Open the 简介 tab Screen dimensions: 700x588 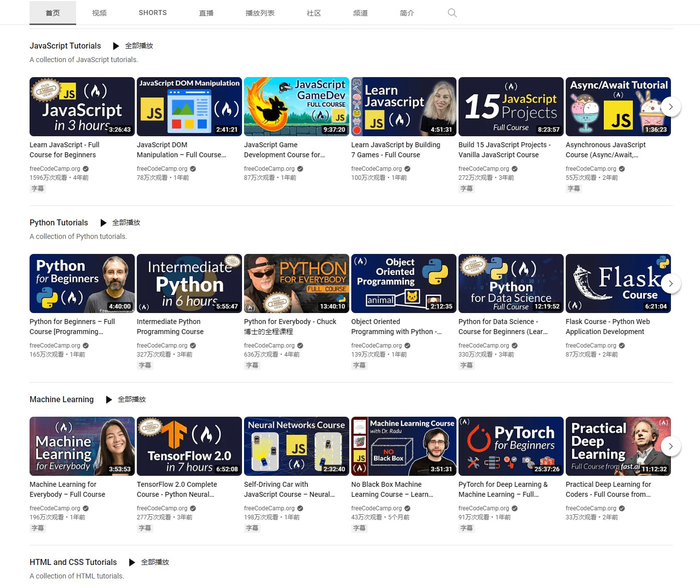pos(407,13)
